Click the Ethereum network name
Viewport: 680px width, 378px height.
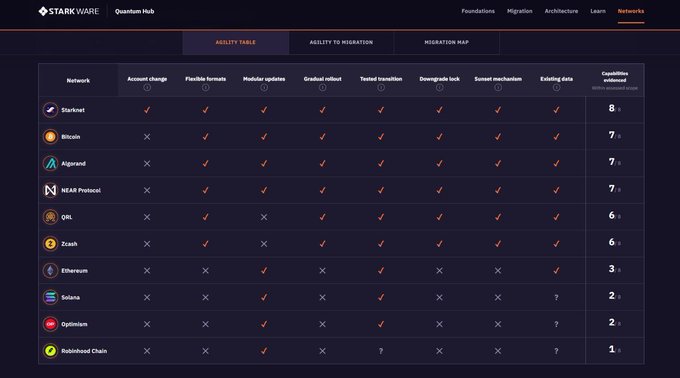tap(74, 271)
